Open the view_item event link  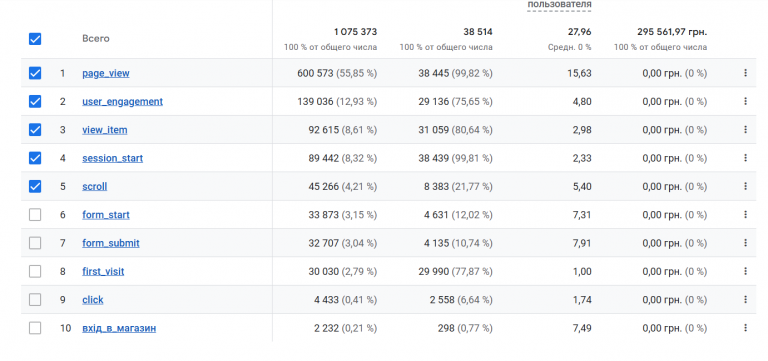pyautogui.click(x=104, y=130)
